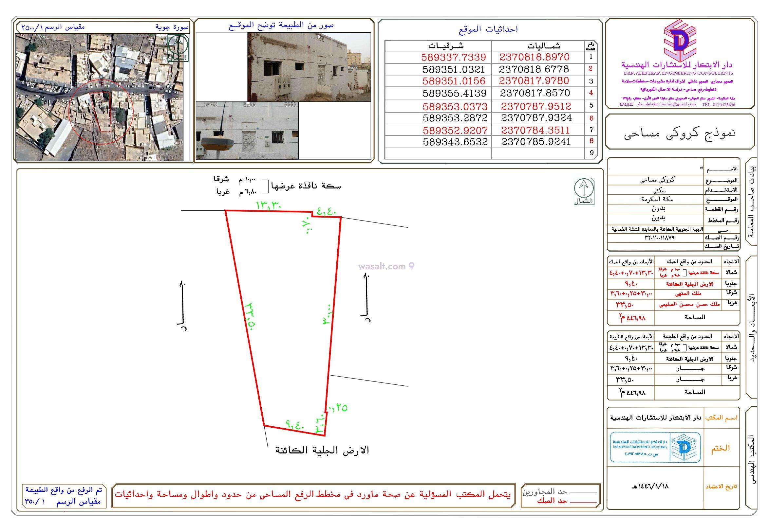
Task: Select the northing value 2370784.3511 for point 7
Action: (535, 130)
